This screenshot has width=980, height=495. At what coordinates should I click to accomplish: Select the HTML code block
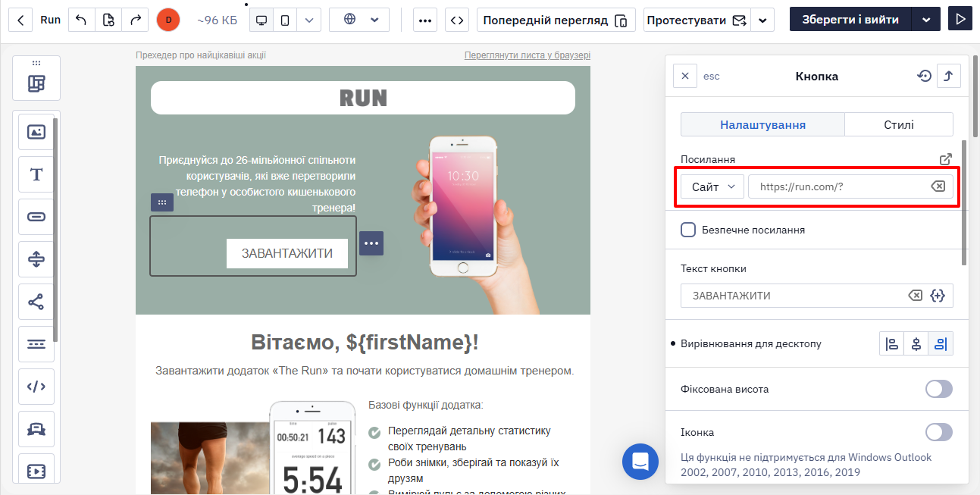(36, 387)
